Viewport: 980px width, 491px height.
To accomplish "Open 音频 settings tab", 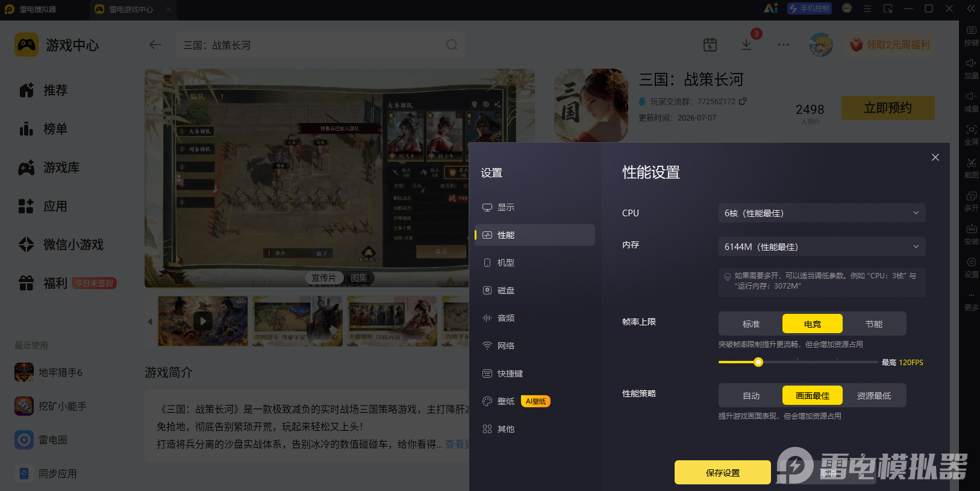I will click(x=535, y=318).
